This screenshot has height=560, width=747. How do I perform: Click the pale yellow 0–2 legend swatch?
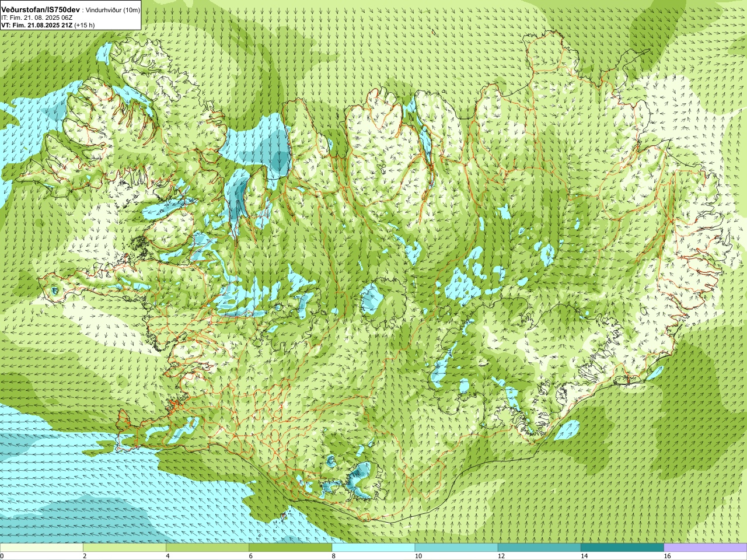click(41, 548)
